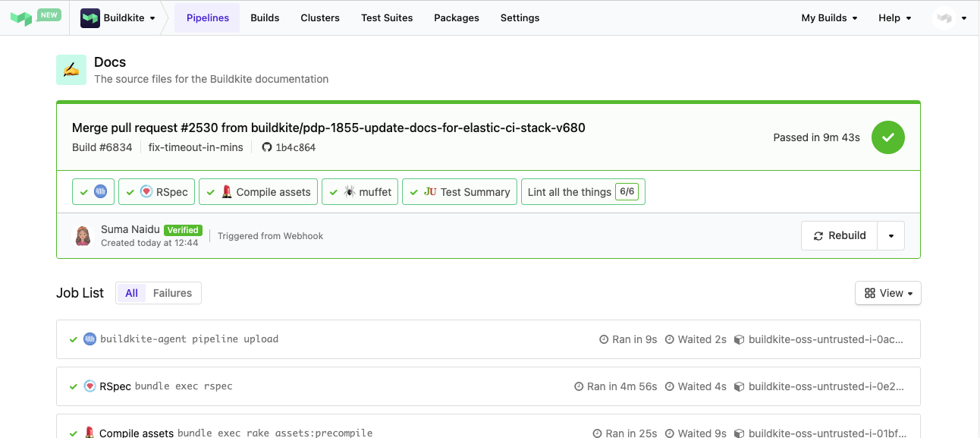This screenshot has width=980, height=438.
Task: Switch to the Builds tab
Action: tap(265, 17)
